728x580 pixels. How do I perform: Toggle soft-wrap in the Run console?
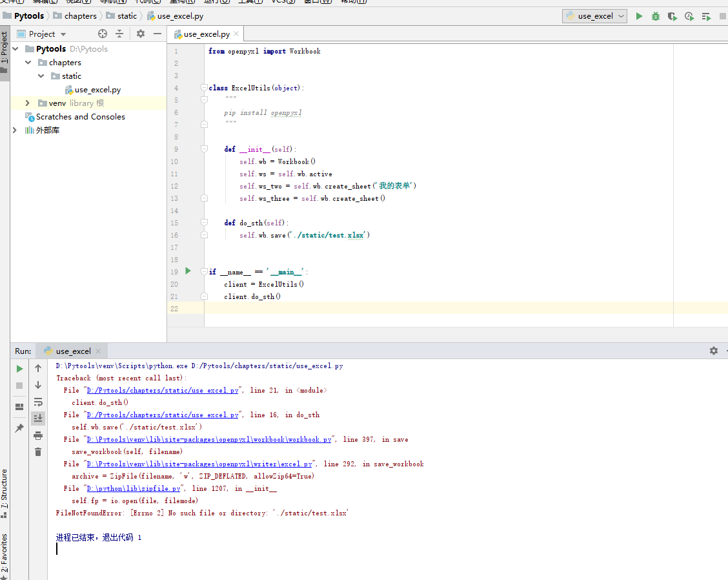pyautogui.click(x=38, y=402)
